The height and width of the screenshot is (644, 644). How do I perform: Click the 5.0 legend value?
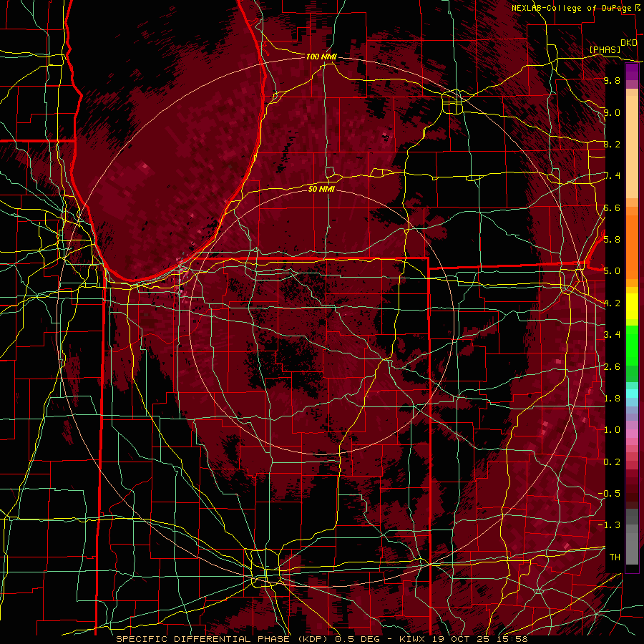(612, 271)
